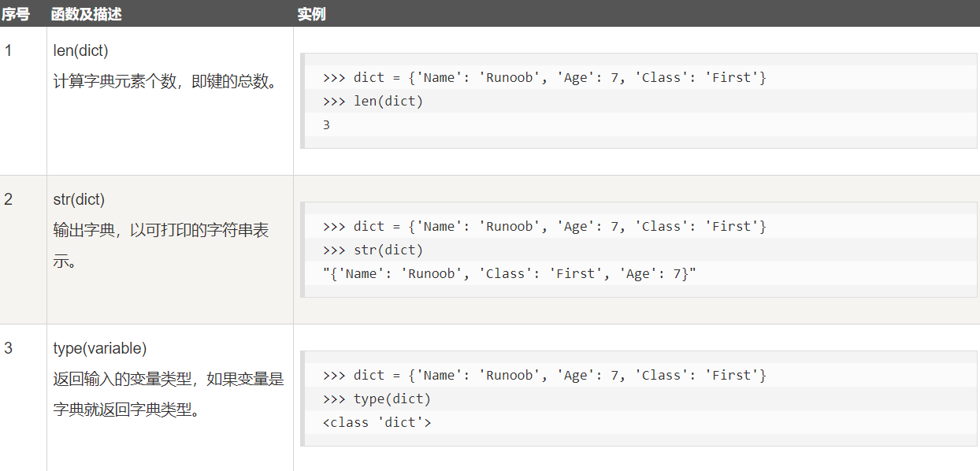Click the 函数及描述 column header
The width and height of the screenshot is (980, 471).
point(87,14)
